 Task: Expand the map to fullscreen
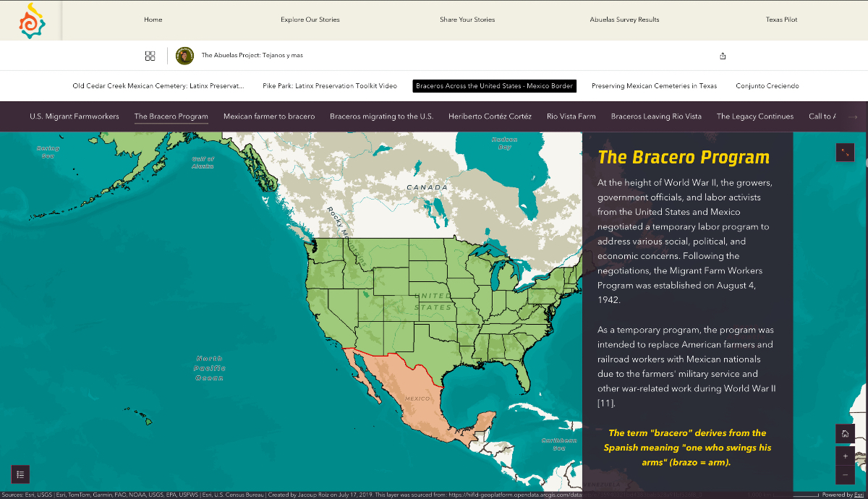coord(845,152)
